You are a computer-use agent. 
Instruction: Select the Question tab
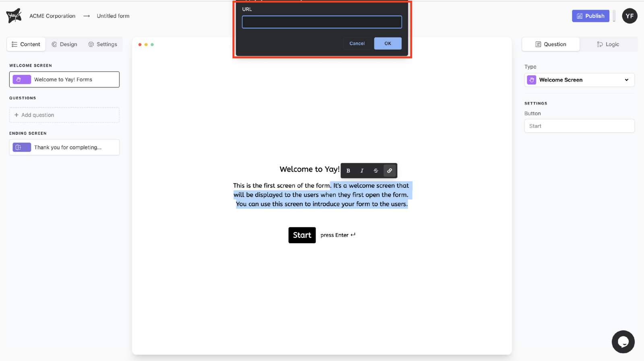[x=551, y=44]
